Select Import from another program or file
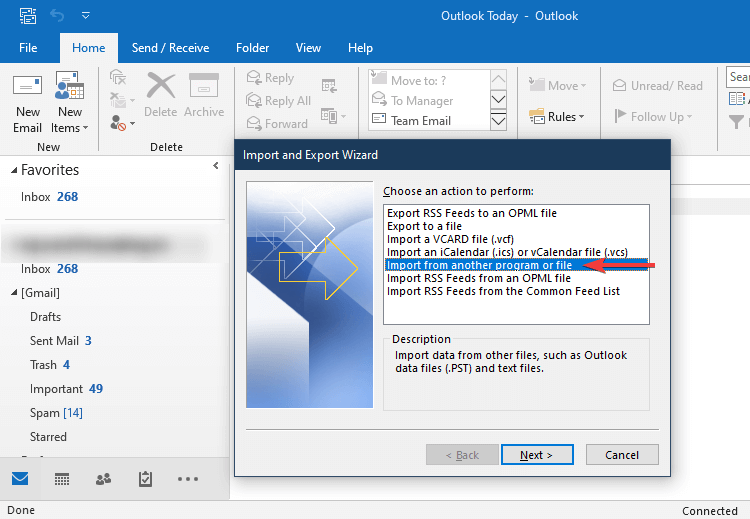Image resolution: width=750 pixels, height=519 pixels. tap(516, 265)
